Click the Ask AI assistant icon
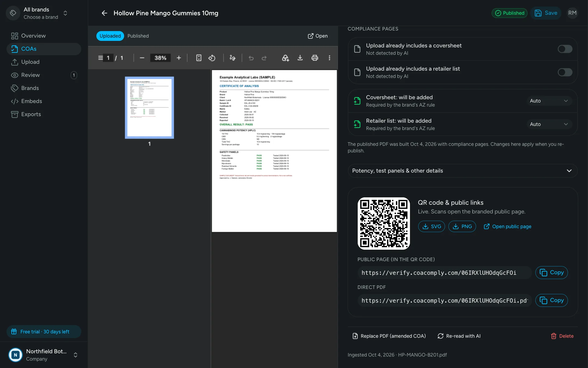The width and height of the screenshot is (588, 368). click(x=285, y=58)
